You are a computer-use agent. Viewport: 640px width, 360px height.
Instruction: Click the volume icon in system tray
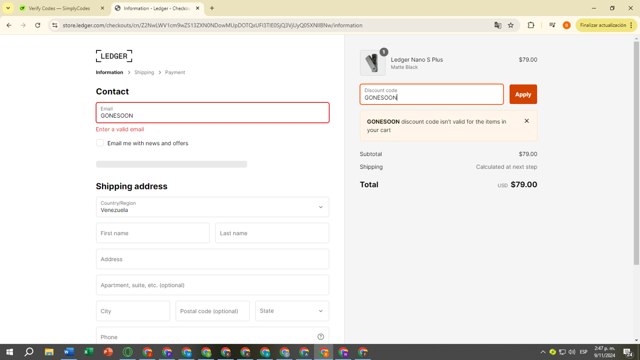(x=572, y=352)
